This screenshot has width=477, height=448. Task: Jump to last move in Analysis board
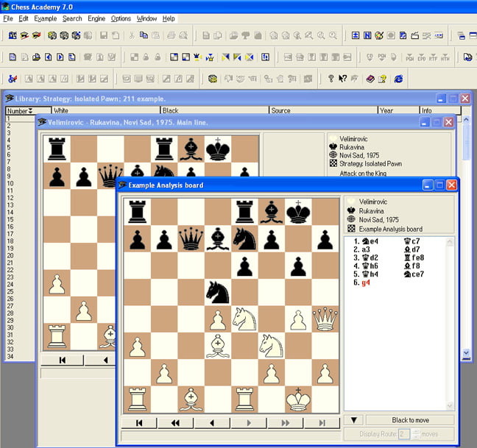[322, 423]
